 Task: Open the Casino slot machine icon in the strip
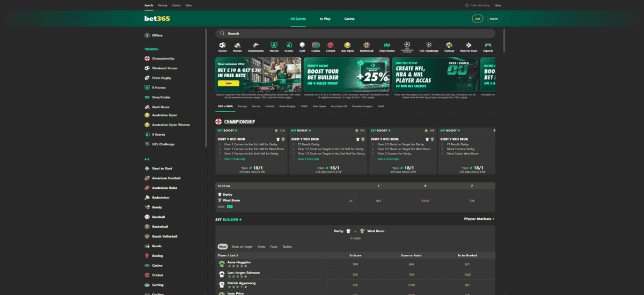point(316,47)
